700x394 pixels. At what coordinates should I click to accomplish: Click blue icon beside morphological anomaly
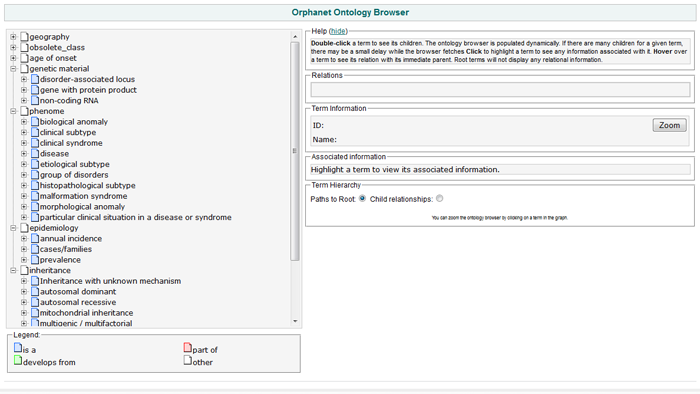click(35, 207)
